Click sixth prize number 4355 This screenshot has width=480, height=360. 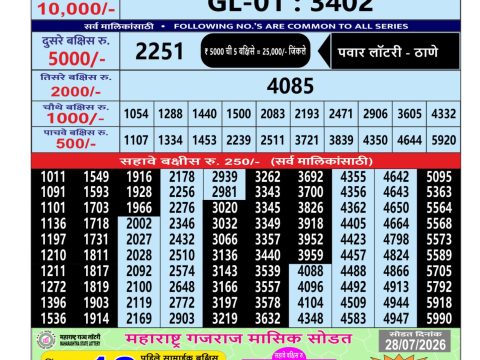coord(353,177)
